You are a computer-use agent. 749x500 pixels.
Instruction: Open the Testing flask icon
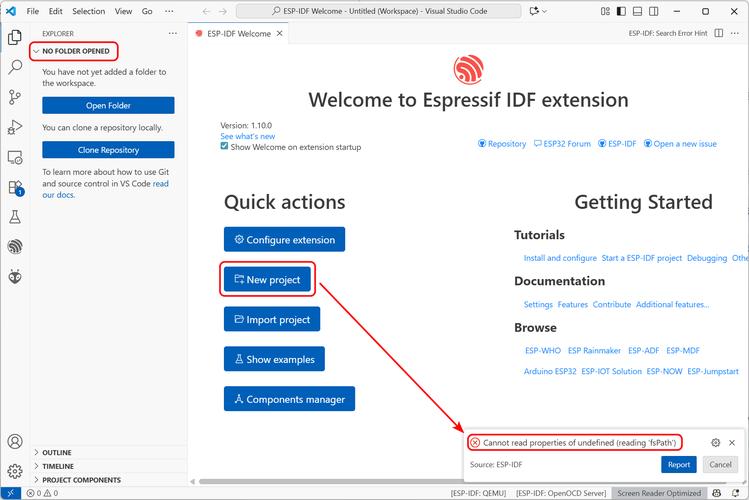[x=15, y=216]
